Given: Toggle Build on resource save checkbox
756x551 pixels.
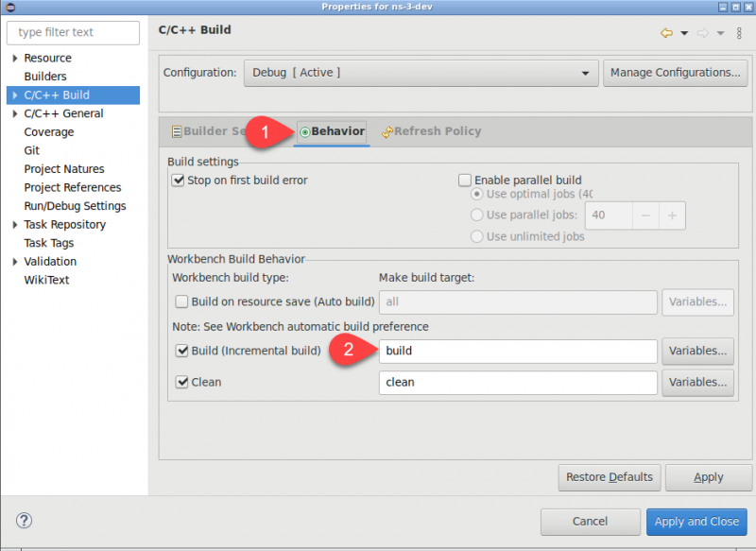Looking at the screenshot, I should pos(181,301).
